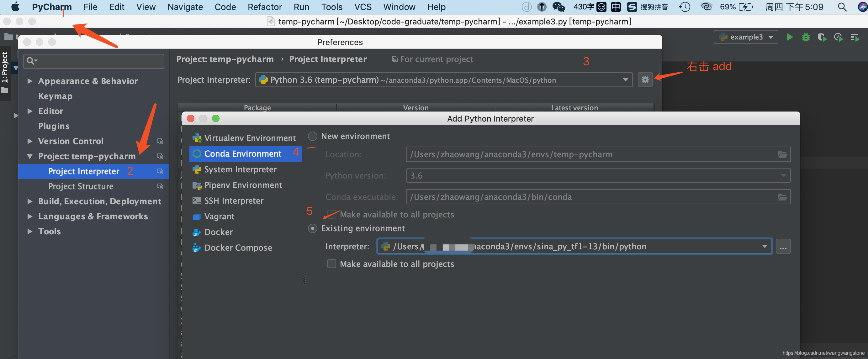
Task: Expand the Tools settings section
Action: 30,232
